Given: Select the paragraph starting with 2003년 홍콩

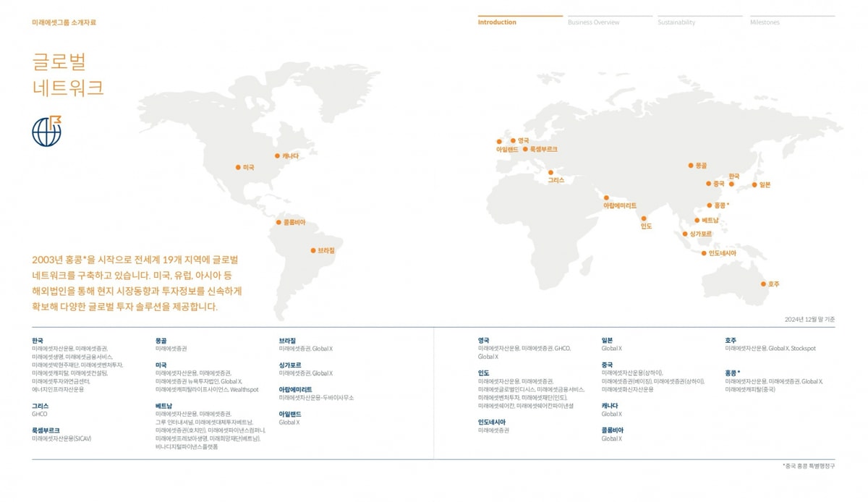Looking at the screenshot, I should 137,283.
